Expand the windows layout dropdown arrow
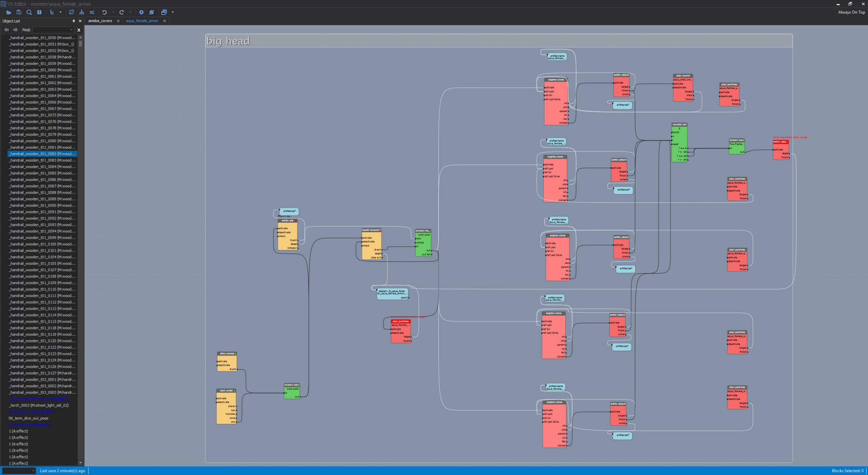The image size is (868, 475). click(x=173, y=12)
